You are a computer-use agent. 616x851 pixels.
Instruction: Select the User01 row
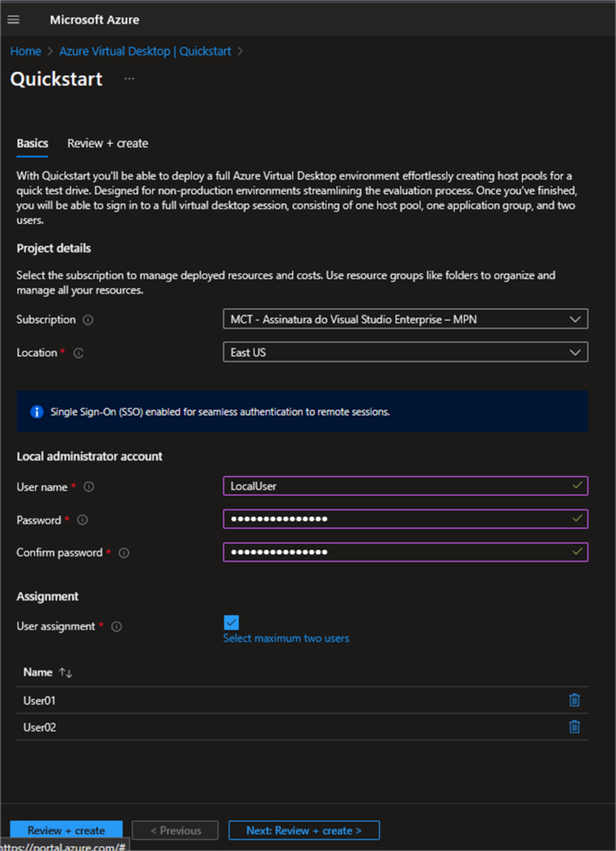[303, 700]
